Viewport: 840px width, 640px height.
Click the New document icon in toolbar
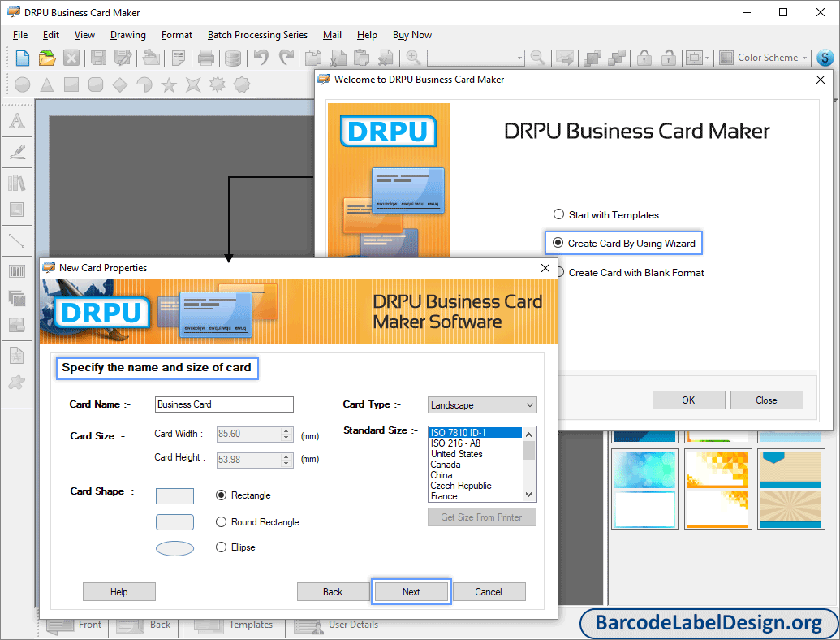(23, 58)
